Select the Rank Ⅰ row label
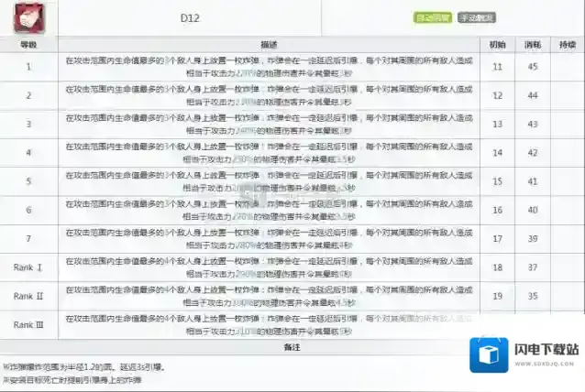The image size is (585, 392). (28, 267)
